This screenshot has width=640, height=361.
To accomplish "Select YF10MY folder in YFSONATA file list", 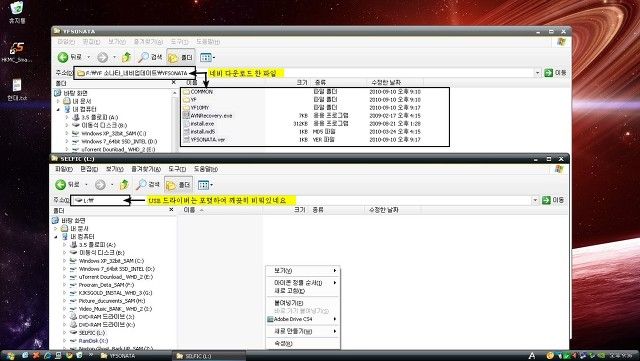I will point(196,108).
